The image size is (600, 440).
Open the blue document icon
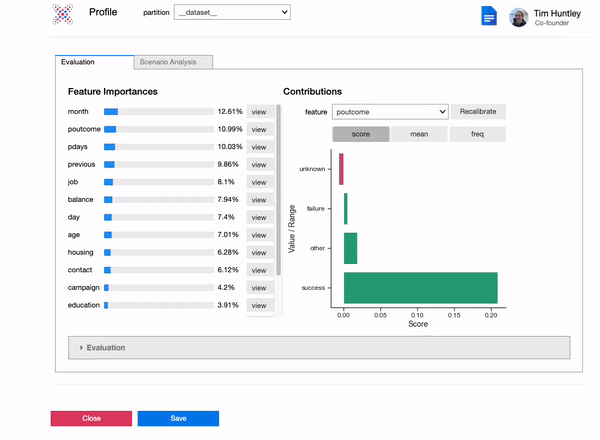click(x=489, y=17)
